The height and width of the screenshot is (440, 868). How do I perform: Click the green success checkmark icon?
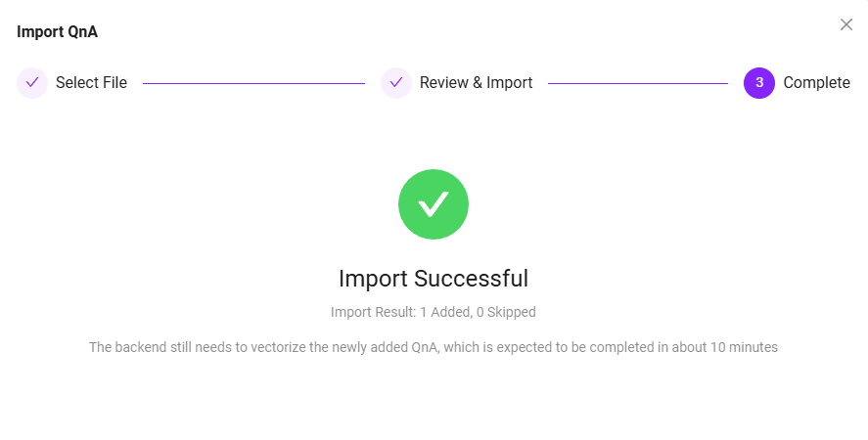coord(434,204)
